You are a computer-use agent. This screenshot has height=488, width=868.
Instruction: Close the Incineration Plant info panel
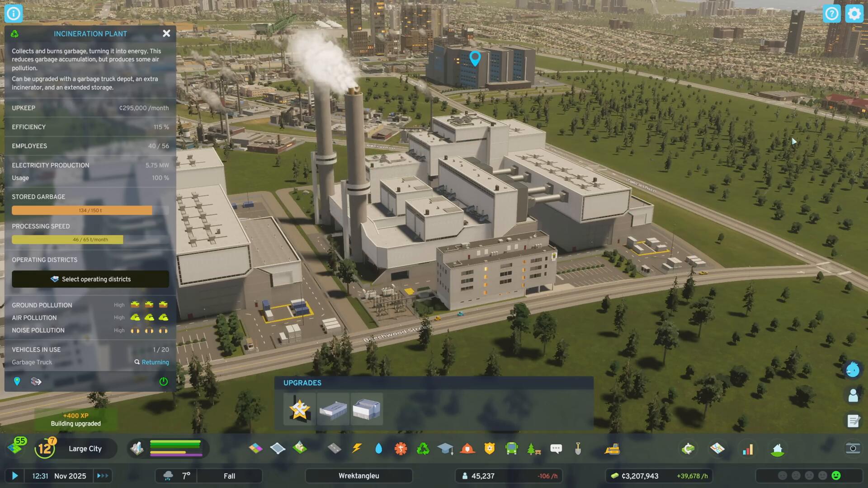pos(166,33)
